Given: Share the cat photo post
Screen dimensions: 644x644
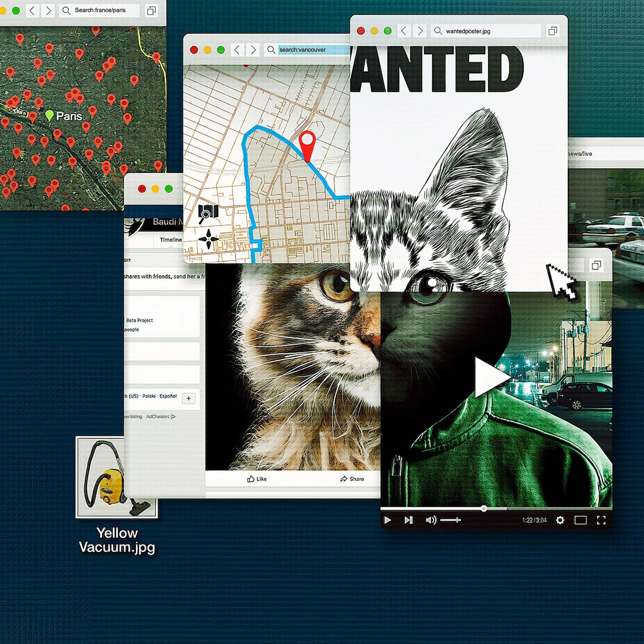Looking at the screenshot, I should 353,479.
